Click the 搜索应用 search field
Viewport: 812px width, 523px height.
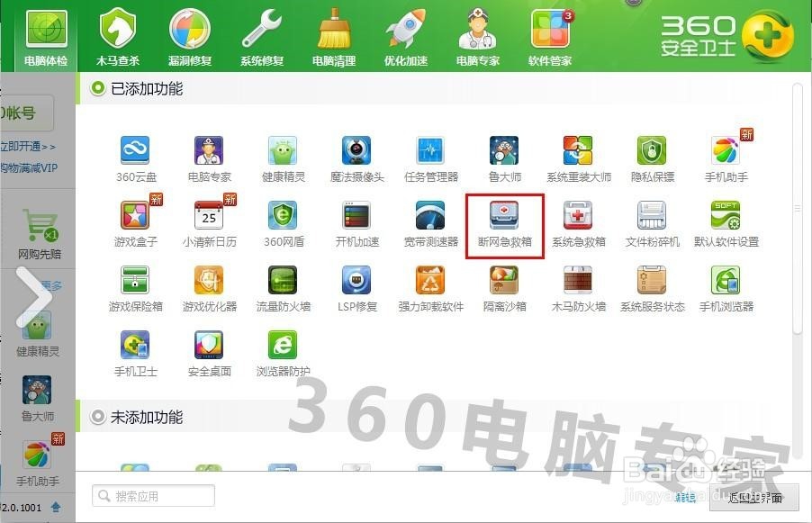click(153, 496)
